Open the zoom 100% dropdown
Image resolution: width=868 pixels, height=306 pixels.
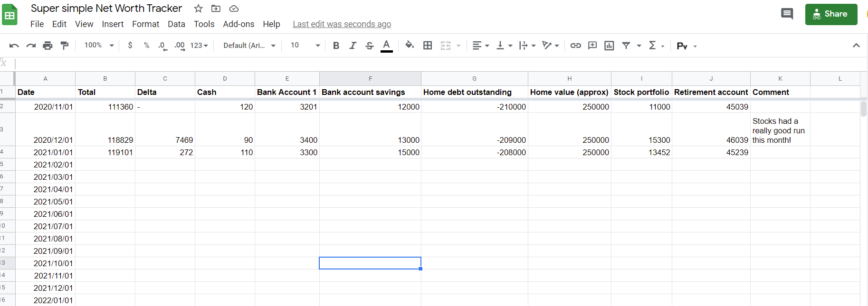click(99, 46)
